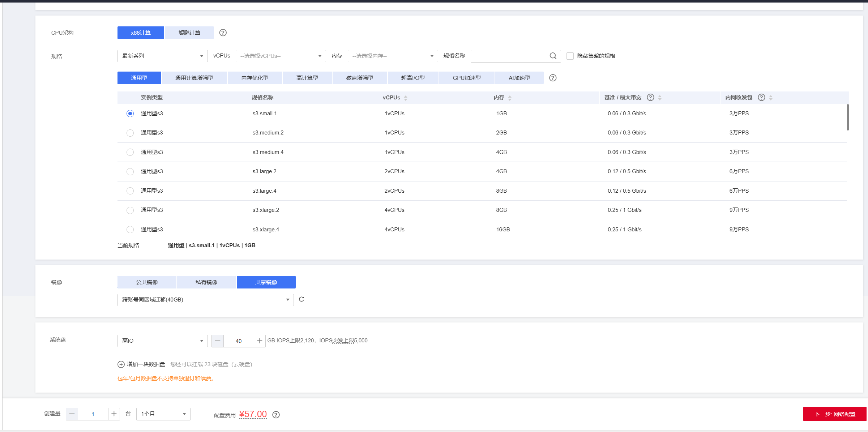This screenshot has height=432, width=868.
Task: Switch to the 磁盘增强型 tab
Action: 360,78
